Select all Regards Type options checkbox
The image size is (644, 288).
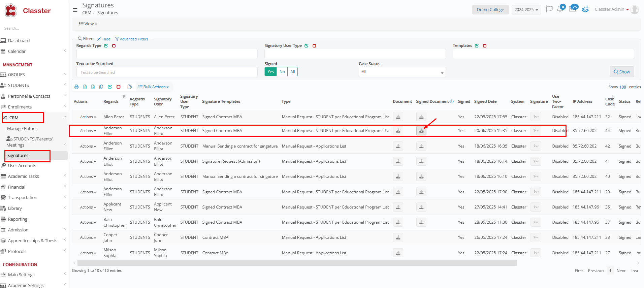point(106,46)
